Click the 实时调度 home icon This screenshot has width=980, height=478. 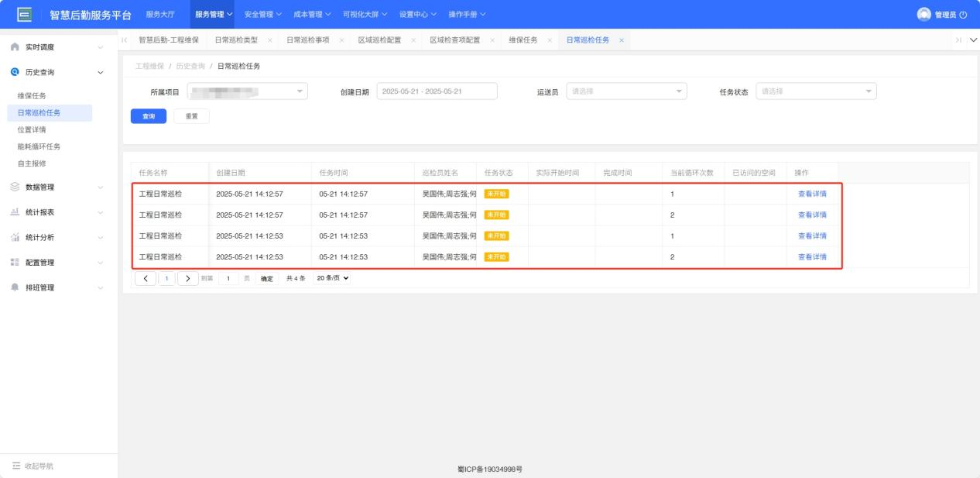pyautogui.click(x=15, y=47)
